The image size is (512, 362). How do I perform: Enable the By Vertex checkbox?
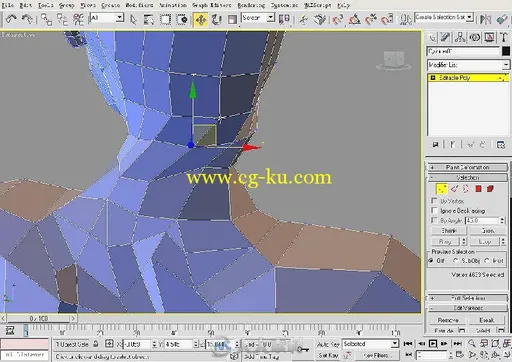434,201
